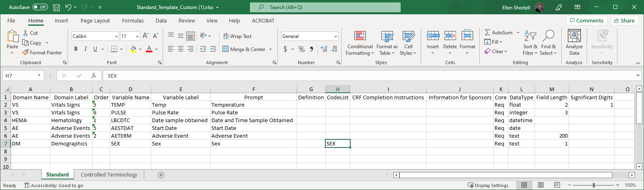Click the Insert cells icon
This screenshot has height=190, width=644.
pos(433,36)
